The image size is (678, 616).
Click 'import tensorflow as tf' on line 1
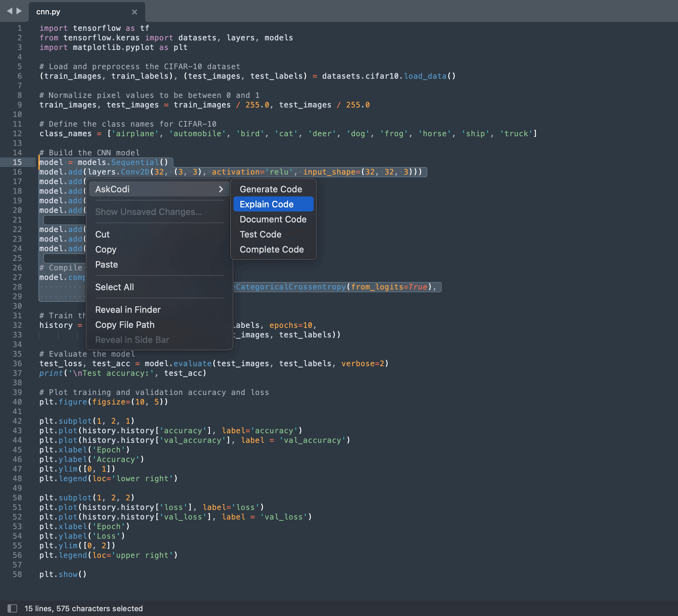94,28
